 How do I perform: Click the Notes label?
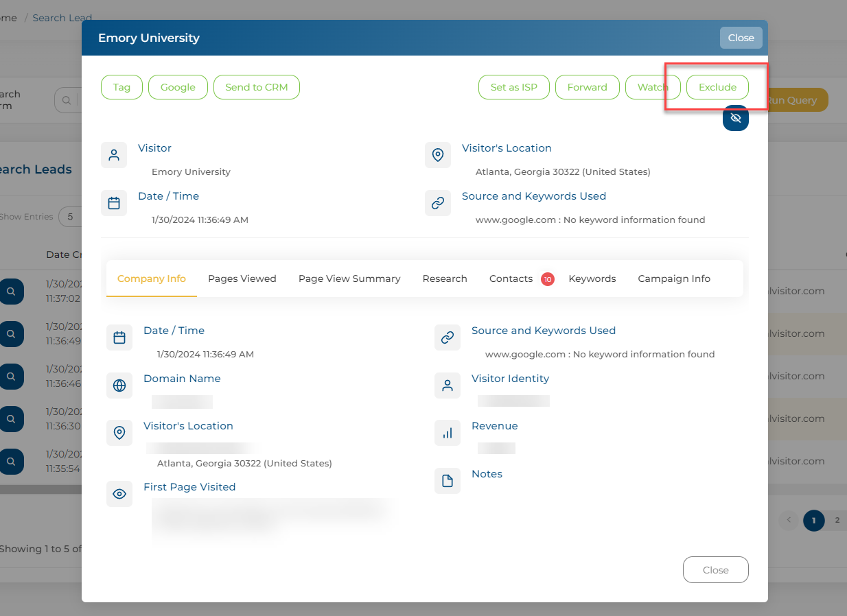[x=487, y=474]
